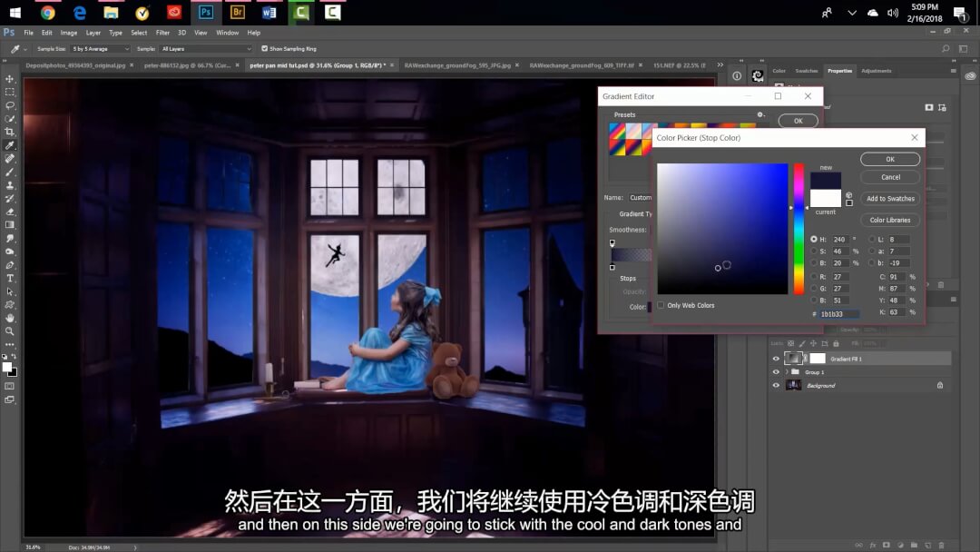Open the Layers panel flyout menu
Image resolution: width=980 pixels, height=552 pixels.
[x=953, y=300]
